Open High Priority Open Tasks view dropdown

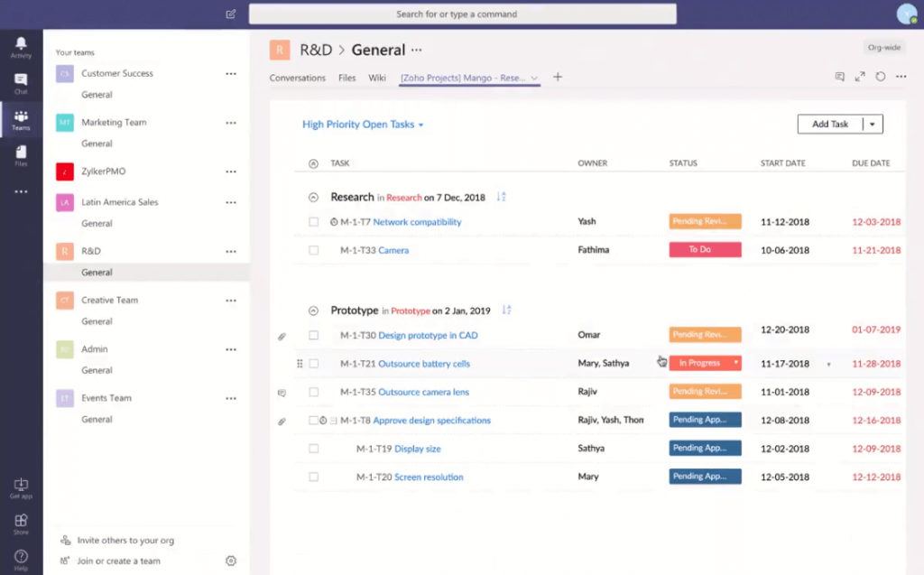coord(363,125)
